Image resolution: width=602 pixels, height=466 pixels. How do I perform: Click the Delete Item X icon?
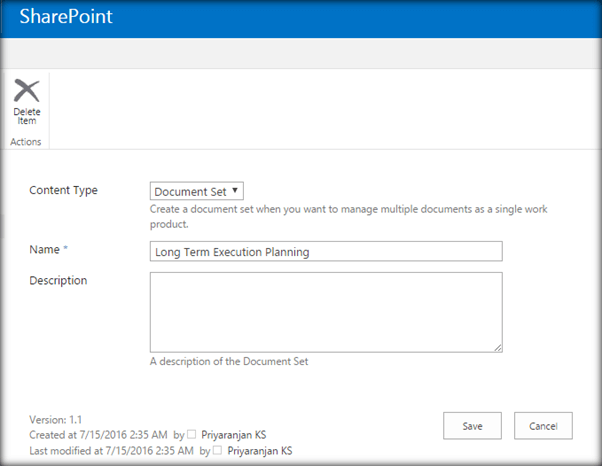point(26,91)
